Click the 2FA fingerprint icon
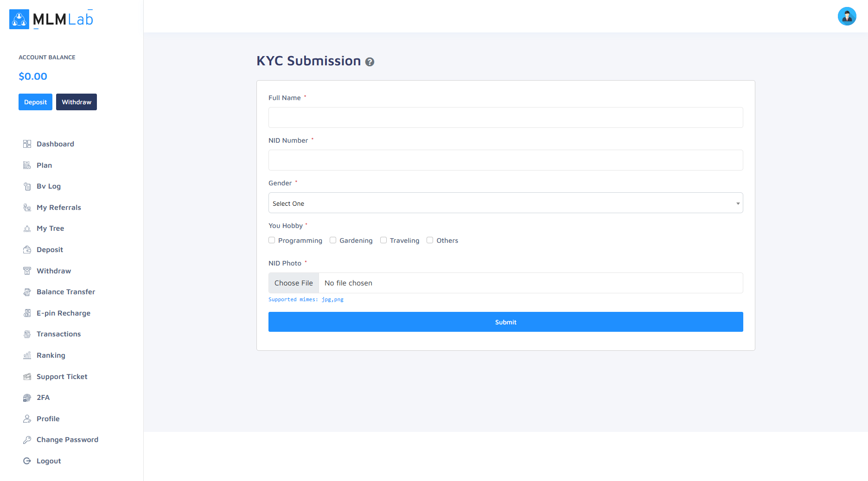Screen dimensions: 868x481 [27, 398]
